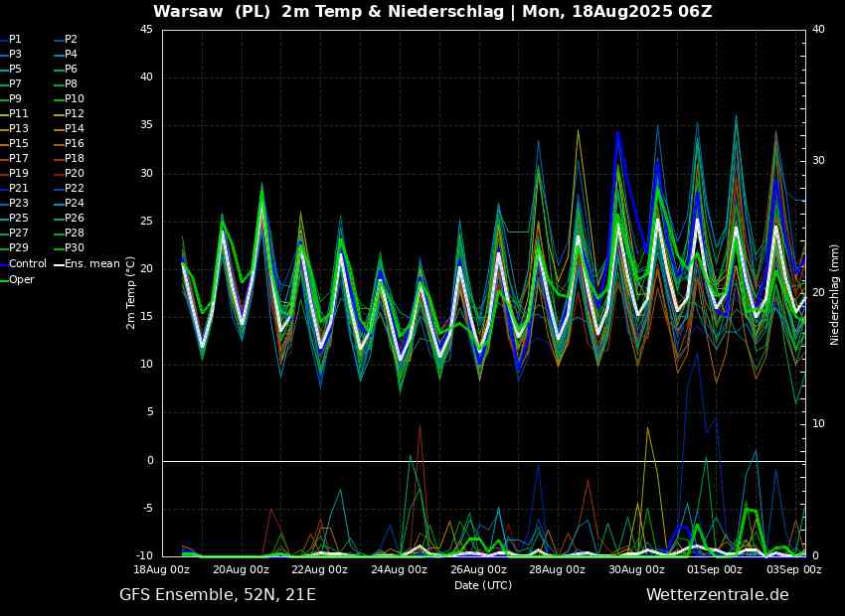Select the 24Aug 00z date tick
Image resolution: width=845 pixels, height=616 pixels.
point(399,569)
